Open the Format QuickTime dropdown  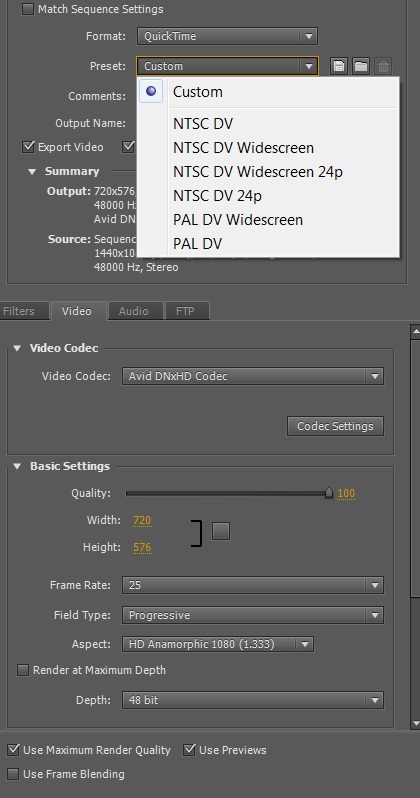click(227, 36)
